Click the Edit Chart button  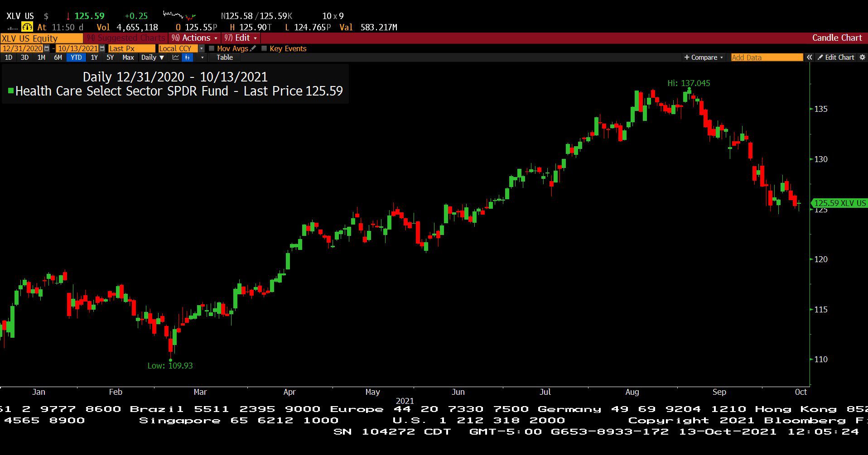(x=836, y=57)
